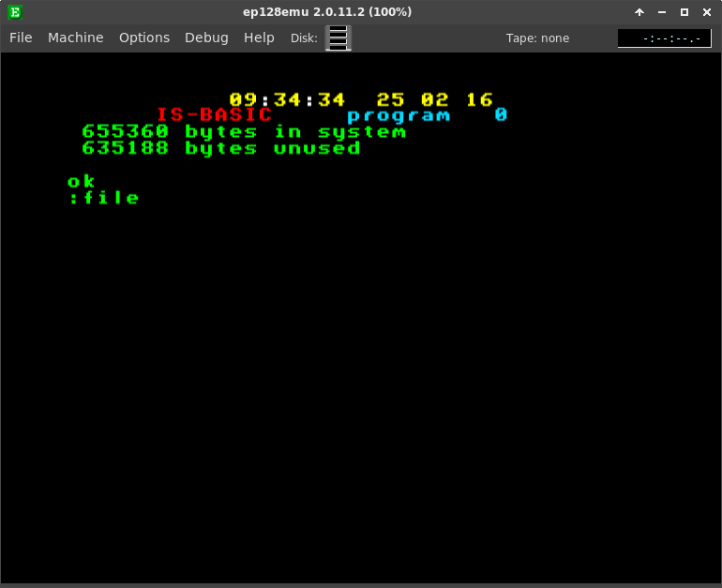Screen dimensions: 722x588
Task: Open the Options menu
Action: pyautogui.click(x=144, y=38)
